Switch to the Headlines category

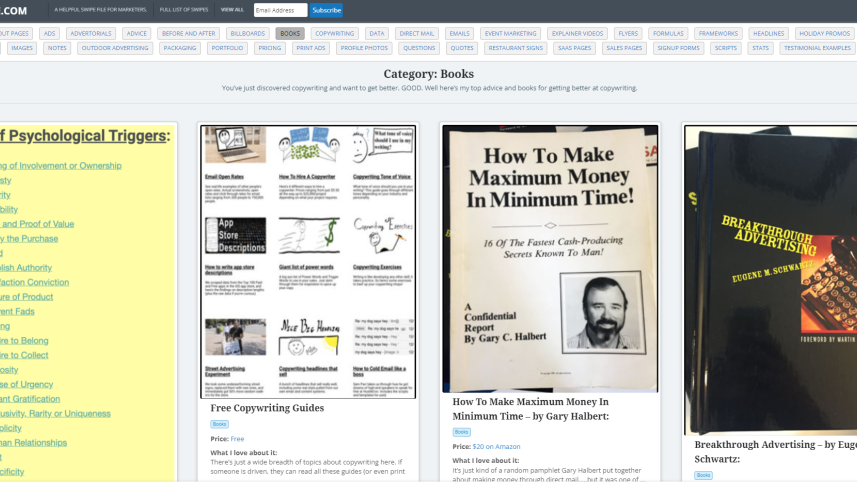click(768, 33)
